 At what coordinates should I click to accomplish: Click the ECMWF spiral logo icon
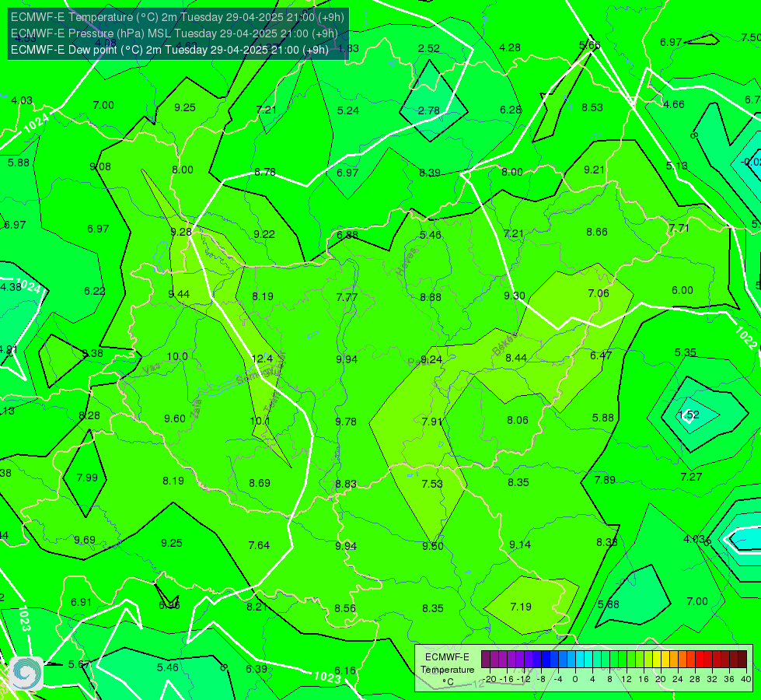26,674
